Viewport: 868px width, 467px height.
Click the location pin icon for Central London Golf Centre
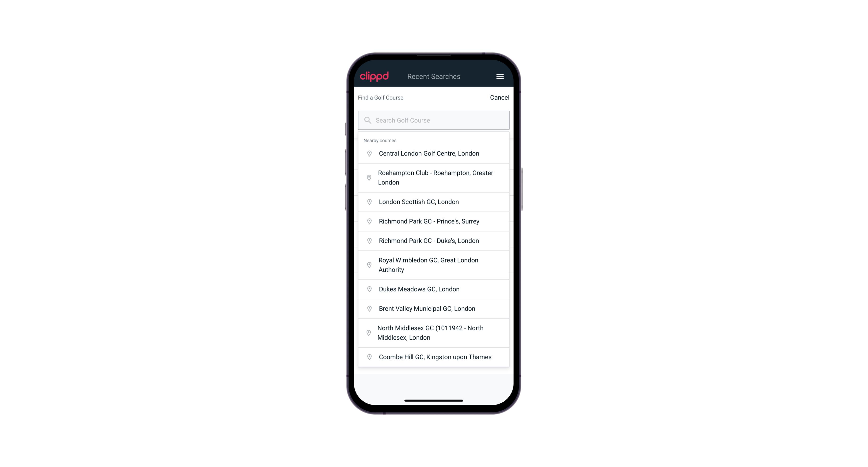pos(368,154)
